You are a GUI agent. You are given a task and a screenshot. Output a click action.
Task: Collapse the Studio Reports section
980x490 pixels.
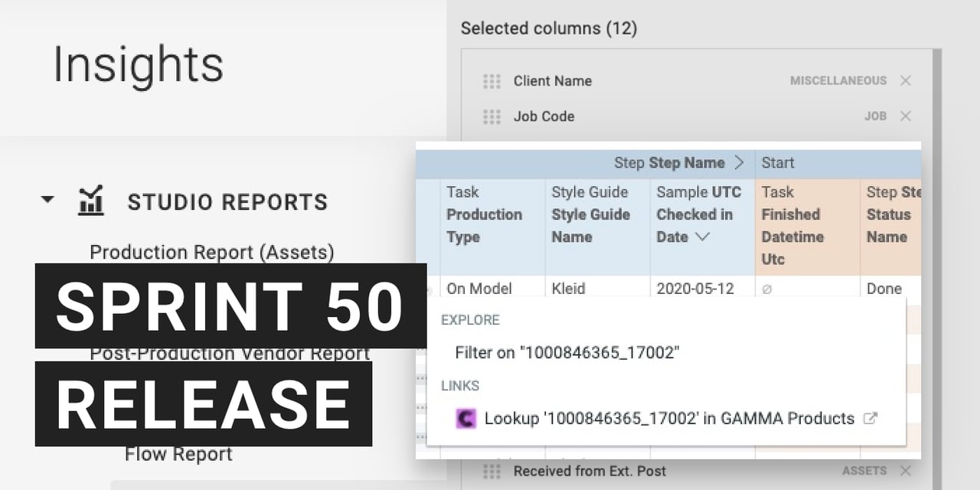(47, 200)
